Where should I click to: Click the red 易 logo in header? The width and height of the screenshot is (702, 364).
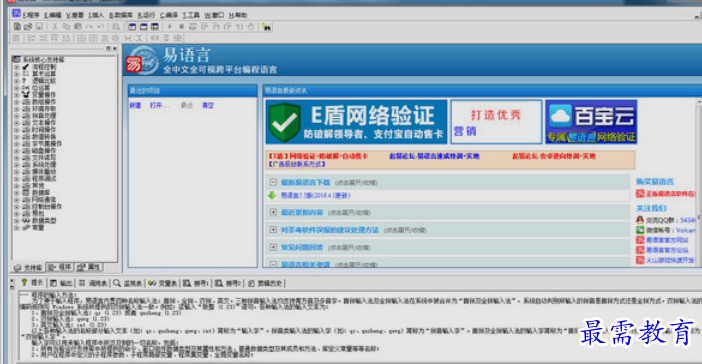(133, 64)
